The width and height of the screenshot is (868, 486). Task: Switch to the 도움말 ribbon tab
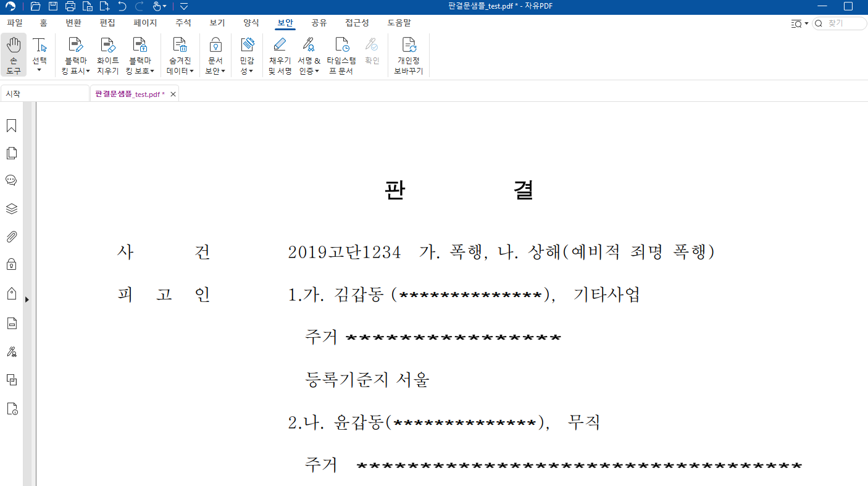[399, 23]
